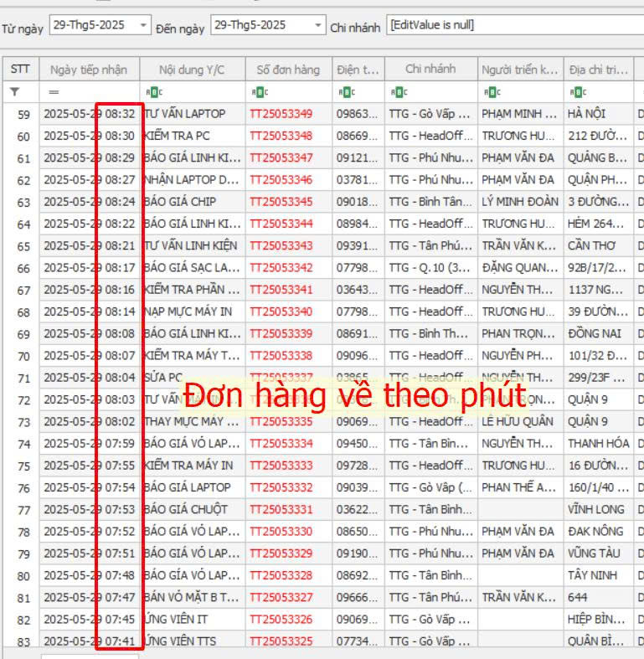This screenshot has width=644, height=659.
Task: Click the STT column header
Action: pos(20,70)
